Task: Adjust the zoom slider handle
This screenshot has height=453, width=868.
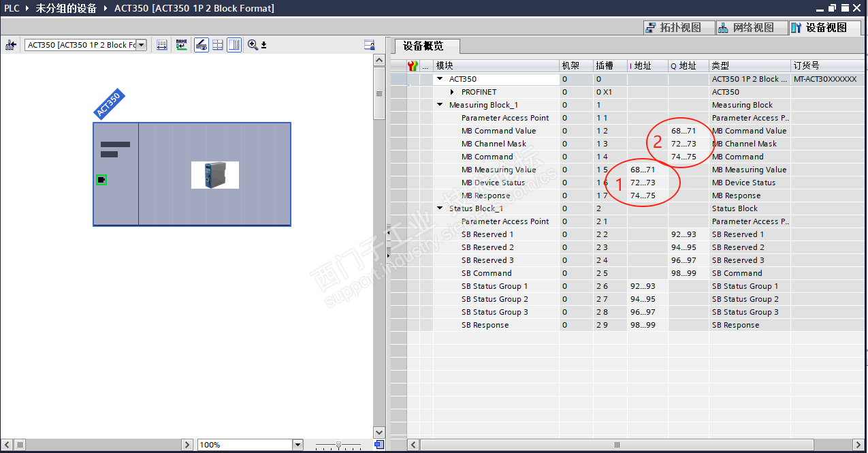Action: click(x=338, y=445)
